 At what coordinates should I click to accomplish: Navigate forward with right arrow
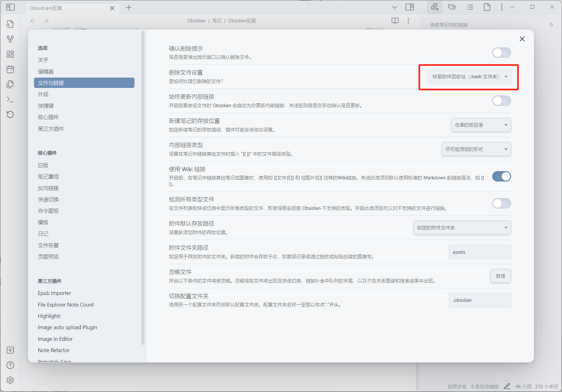(46, 21)
